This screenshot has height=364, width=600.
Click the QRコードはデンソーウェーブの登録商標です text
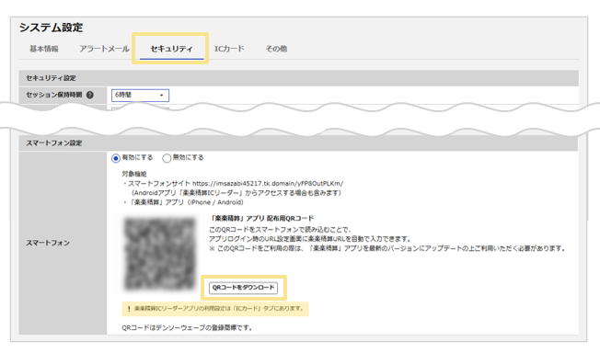coord(187,327)
